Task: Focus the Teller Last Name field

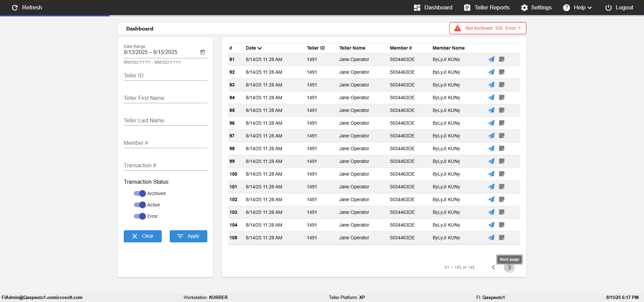Action: click(x=165, y=121)
